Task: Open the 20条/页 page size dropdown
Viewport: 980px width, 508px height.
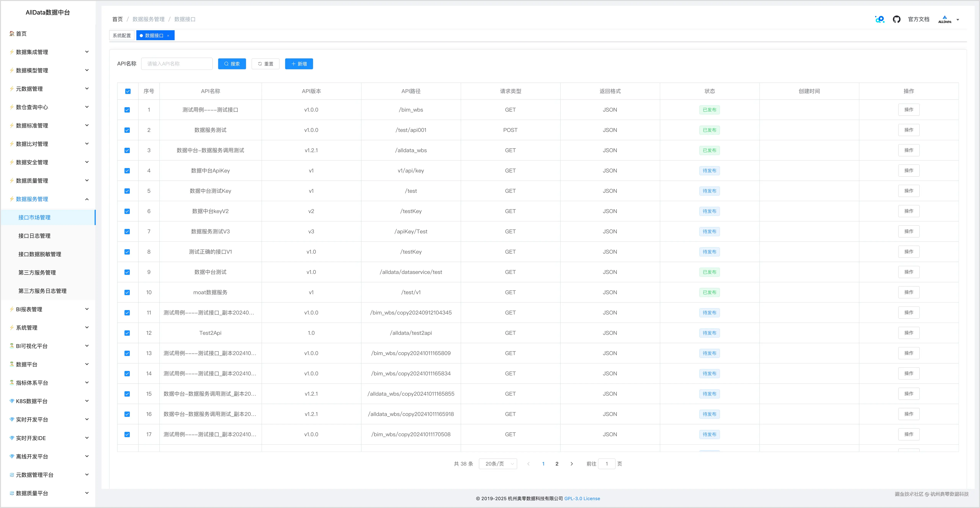Action: click(x=498, y=464)
